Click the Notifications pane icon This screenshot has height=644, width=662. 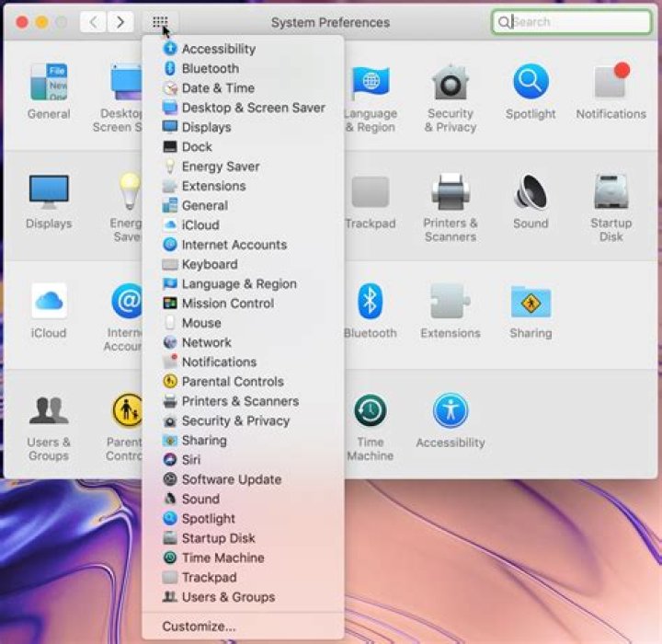(611, 83)
